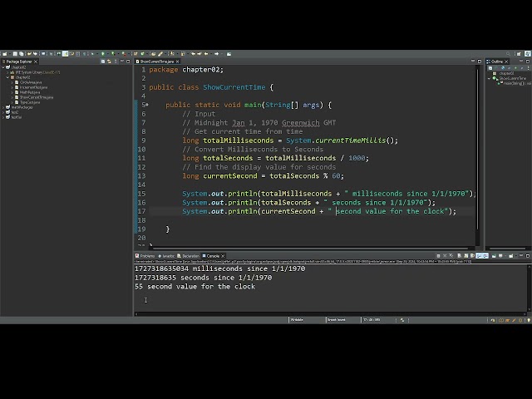This screenshot has height=399, width=532.
Task: Open the Search magnifier in the top toolbar
Action: (508, 53)
